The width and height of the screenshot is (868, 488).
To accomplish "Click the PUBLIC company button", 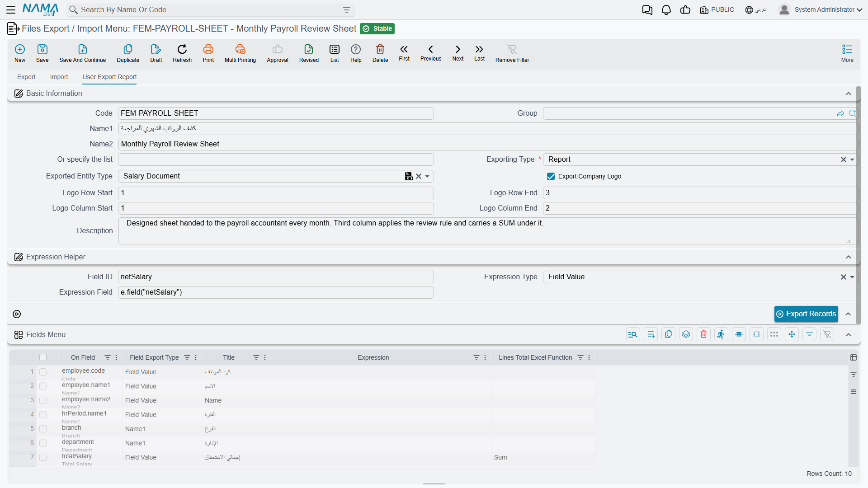I will pyautogui.click(x=717, y=10).
